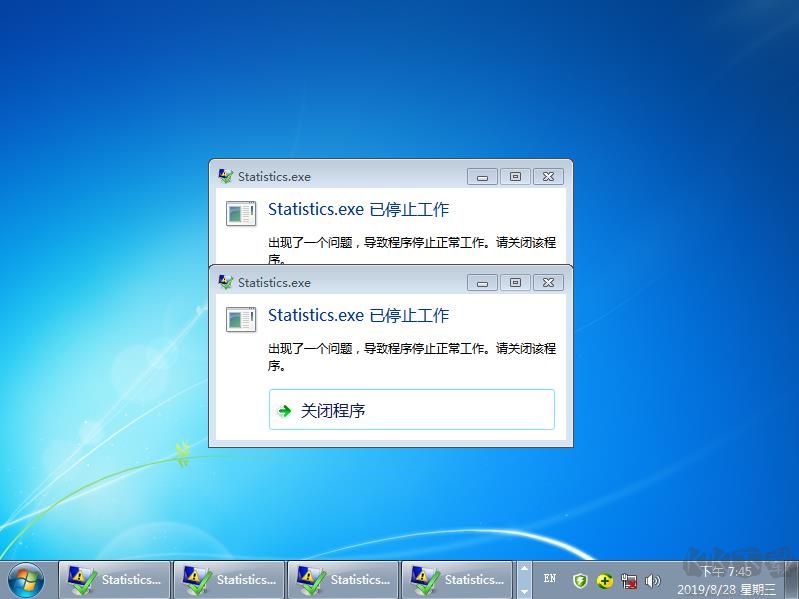Select the third Statistics taskbar button
This screenshot has width=799, height=599.
click(343, 580)
